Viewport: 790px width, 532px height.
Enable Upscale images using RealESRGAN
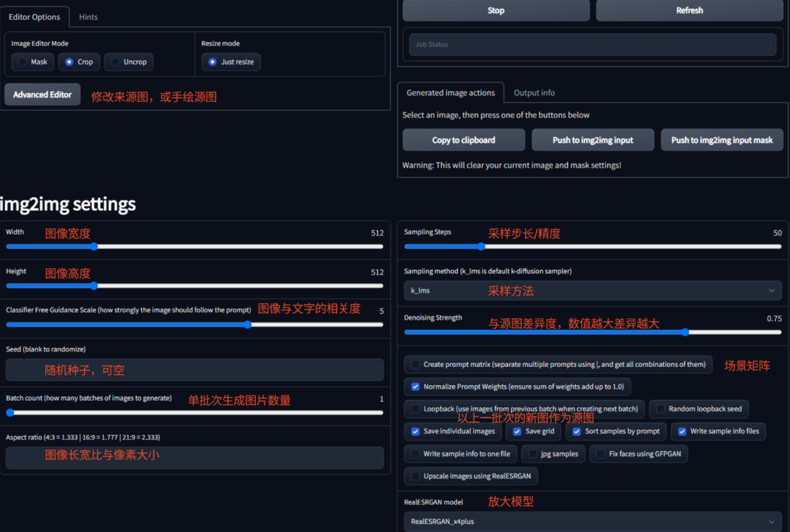416,476
